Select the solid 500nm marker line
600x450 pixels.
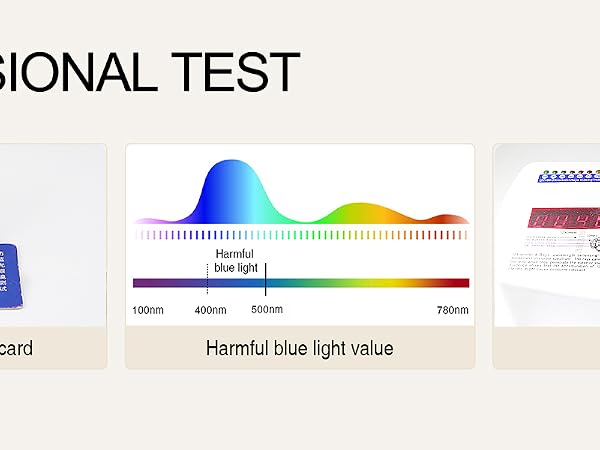point(266,279)
